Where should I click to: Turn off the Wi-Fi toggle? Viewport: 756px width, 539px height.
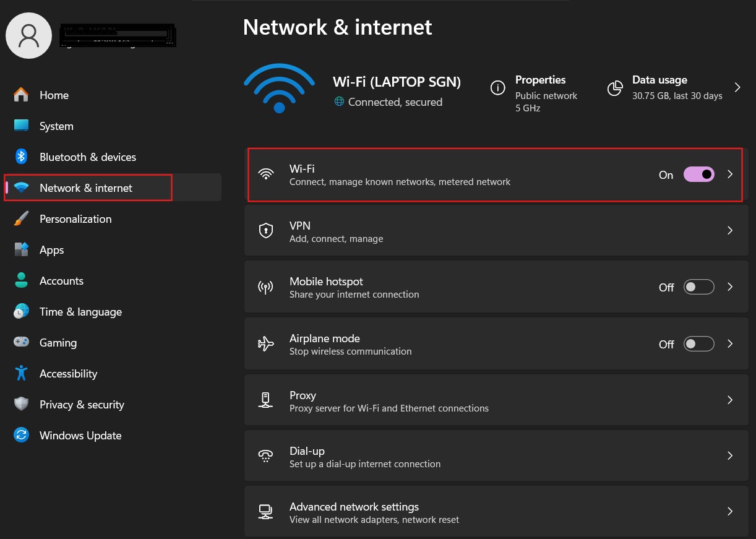point(698,175)
